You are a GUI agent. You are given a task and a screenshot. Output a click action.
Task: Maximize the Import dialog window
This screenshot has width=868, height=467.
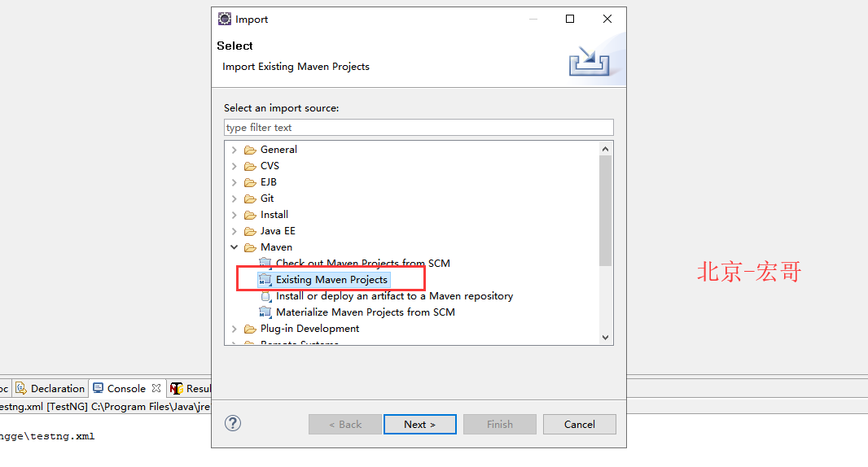570,19
